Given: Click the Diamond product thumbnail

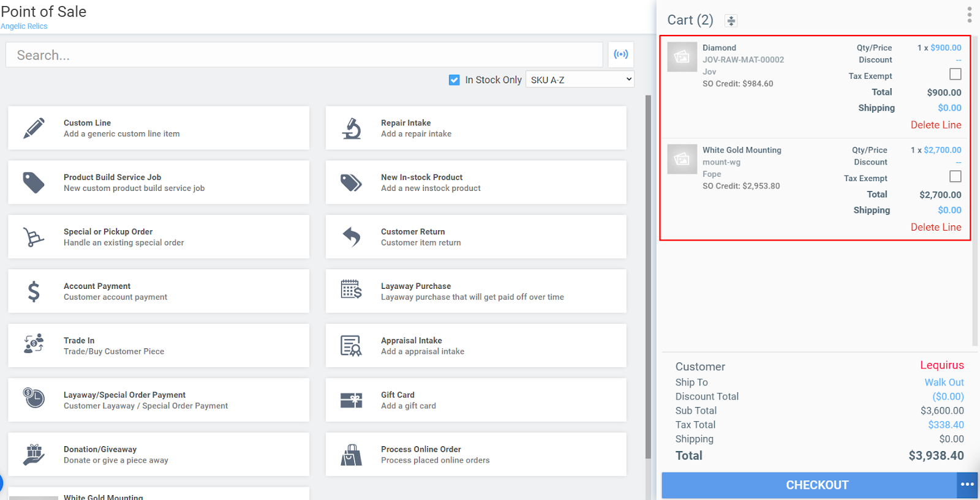Looking at the screenshot, I should tap(682, 57).
